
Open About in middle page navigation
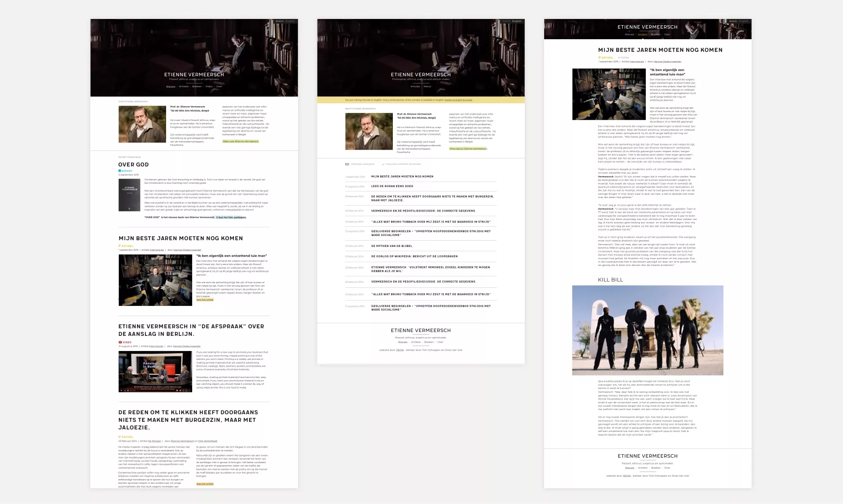coord(427,86)
